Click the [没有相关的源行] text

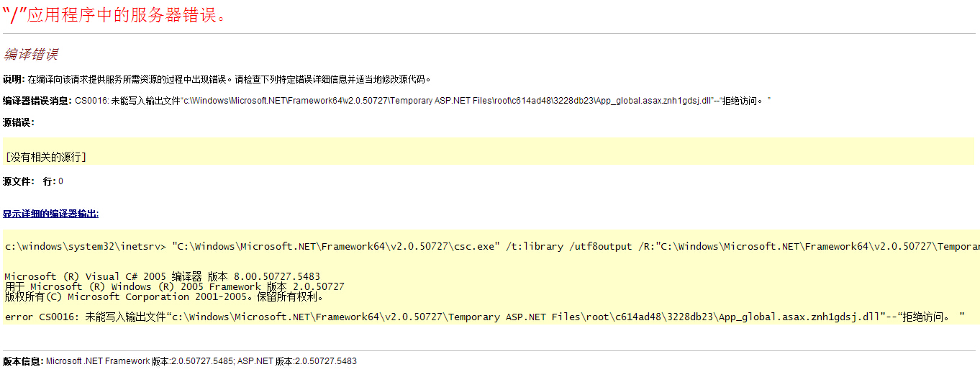45,156
